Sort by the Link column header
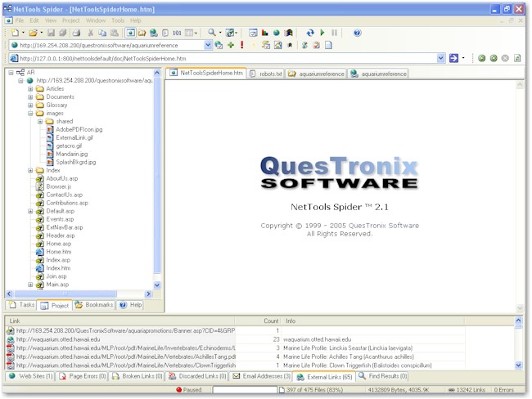Screen dimensions: 532x399 119,321
